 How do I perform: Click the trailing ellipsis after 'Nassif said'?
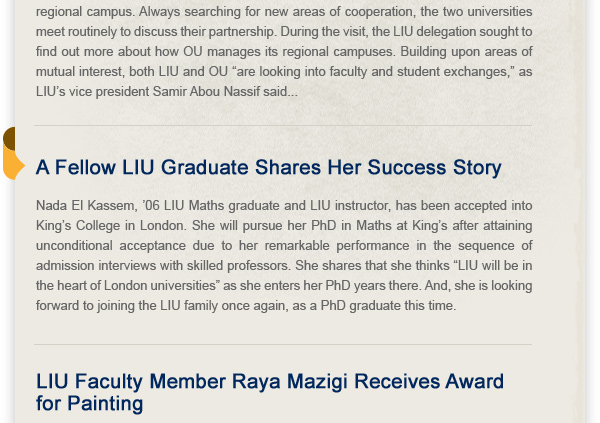point(293,92)
